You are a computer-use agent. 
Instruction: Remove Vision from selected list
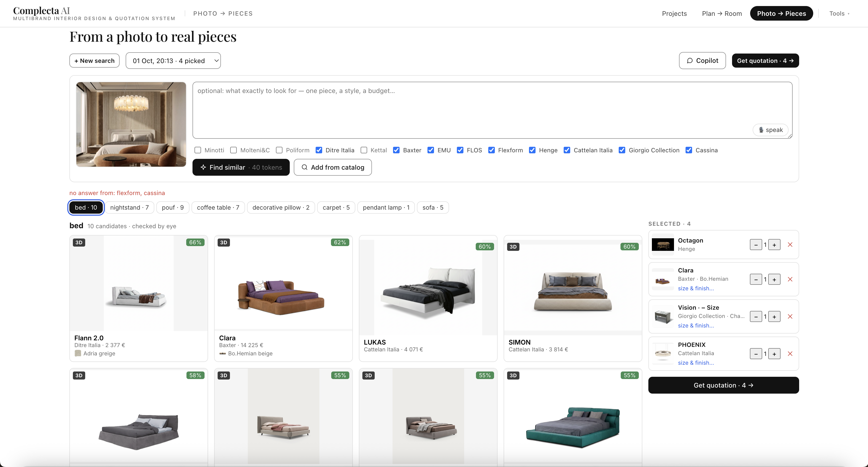tap(790, 316)
